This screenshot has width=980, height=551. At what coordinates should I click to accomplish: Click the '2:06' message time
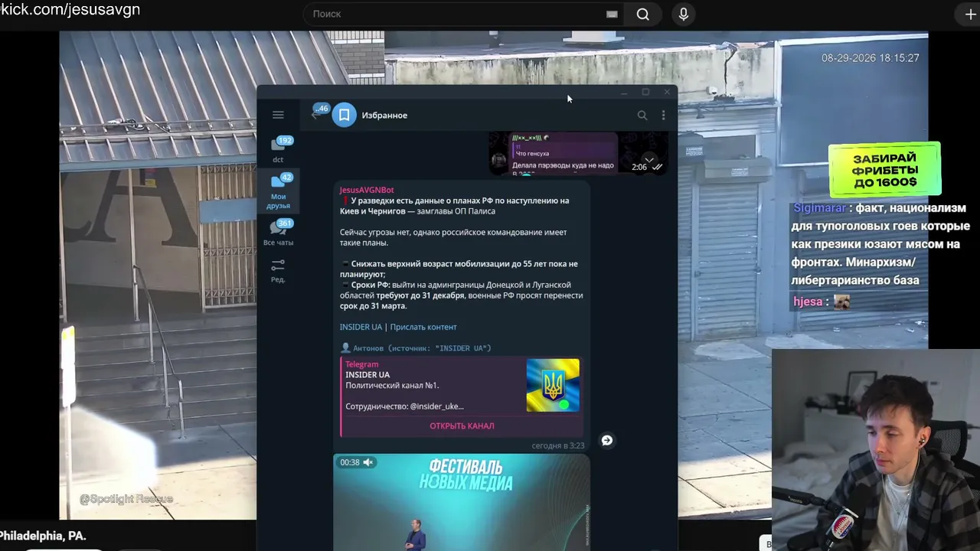(x=639, y=167)
